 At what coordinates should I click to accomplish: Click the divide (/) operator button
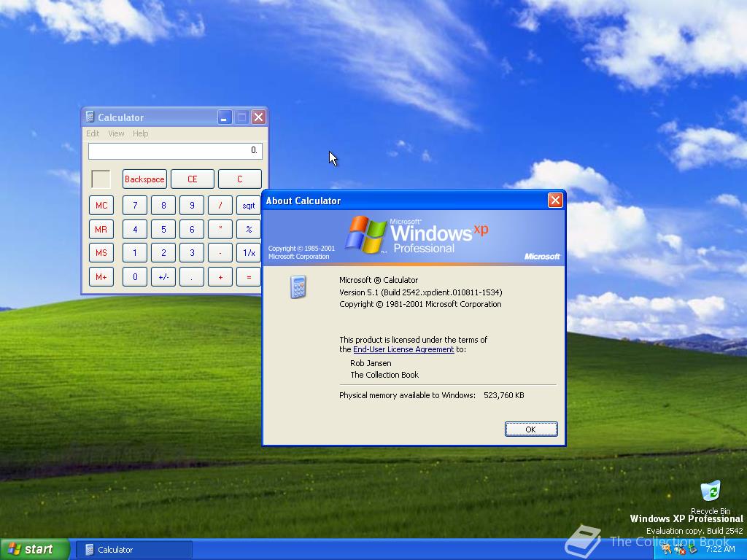point(220,205)
